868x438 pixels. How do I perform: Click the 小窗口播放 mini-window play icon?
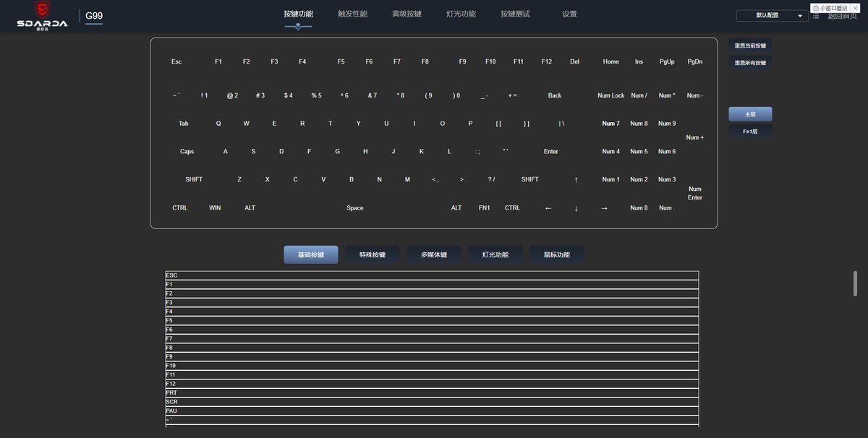[816, 8]
